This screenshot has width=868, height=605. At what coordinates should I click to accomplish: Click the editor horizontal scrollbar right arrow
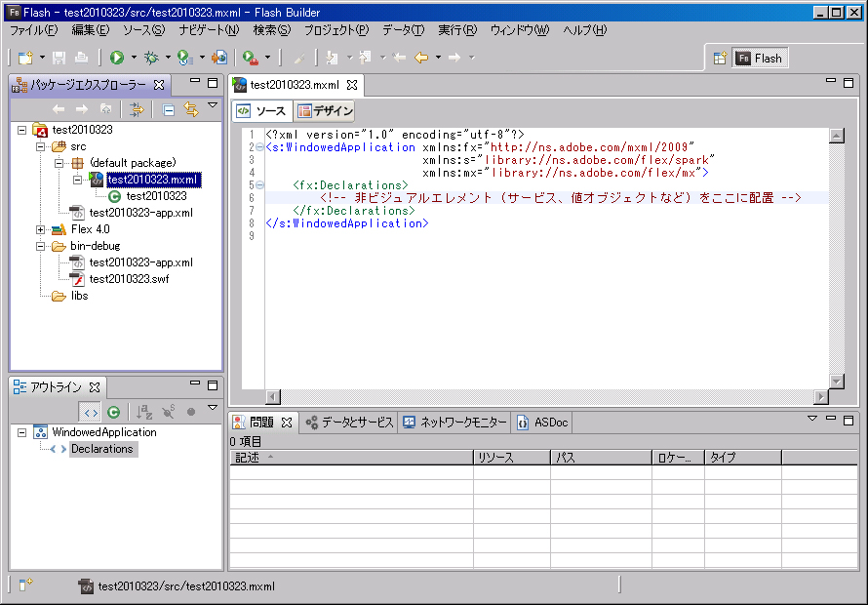[821, 397]
